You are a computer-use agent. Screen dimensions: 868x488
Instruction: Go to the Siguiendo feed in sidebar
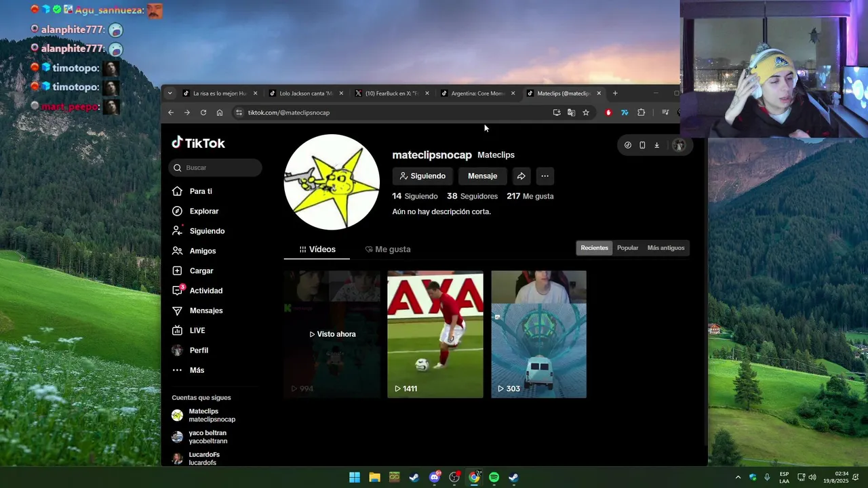[198, 231]
